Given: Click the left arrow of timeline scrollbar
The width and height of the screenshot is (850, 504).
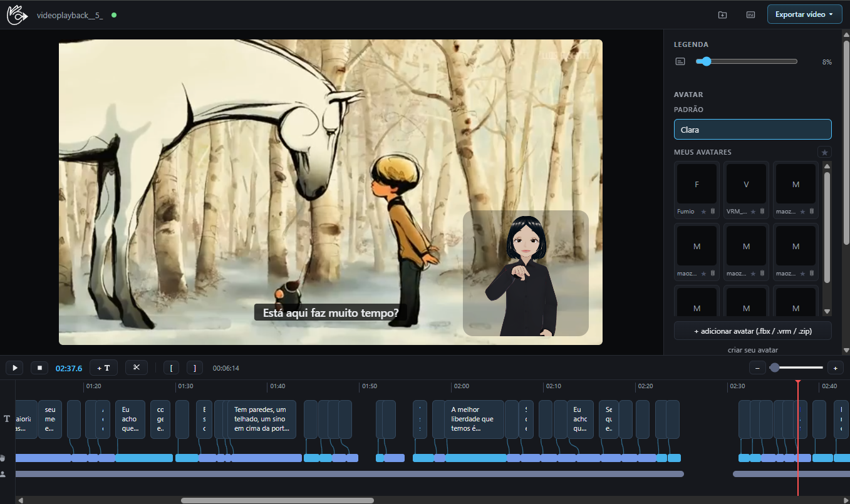Looking at the screenshot, I should (x=21, y=500).
